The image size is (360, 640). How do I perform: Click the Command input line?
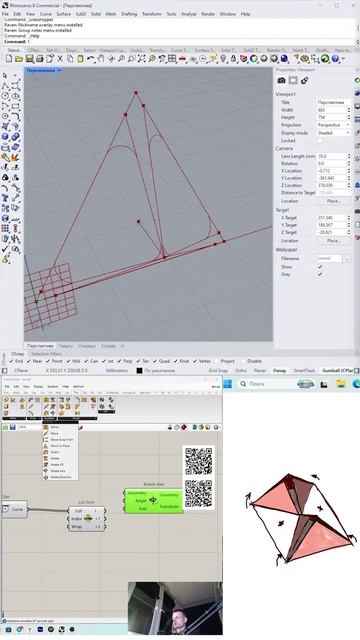tap(180, 41)
